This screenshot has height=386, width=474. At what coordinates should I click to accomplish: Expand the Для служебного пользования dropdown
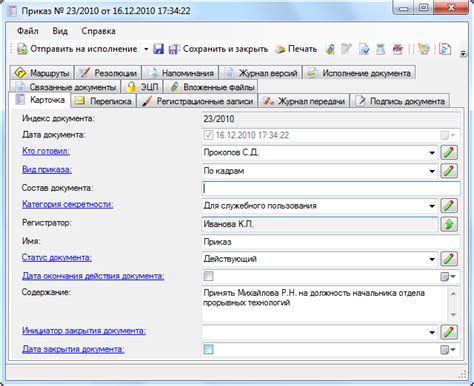pos(432,206)
